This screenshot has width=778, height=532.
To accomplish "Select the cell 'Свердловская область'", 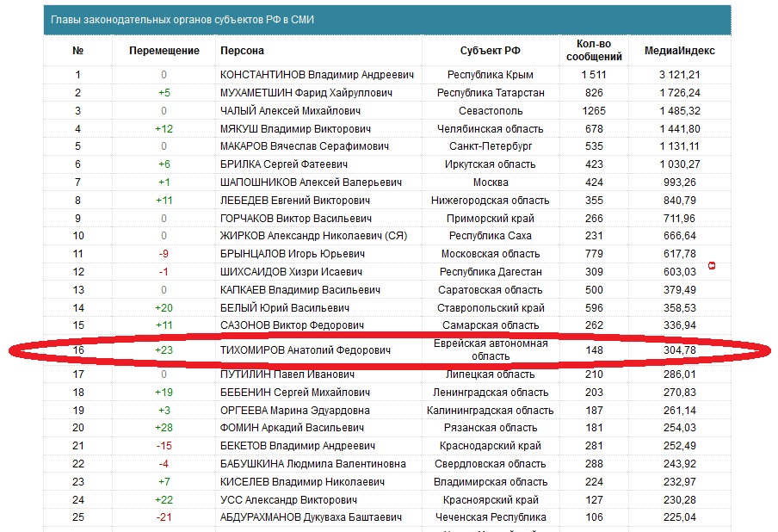I will tap(491, 464).
